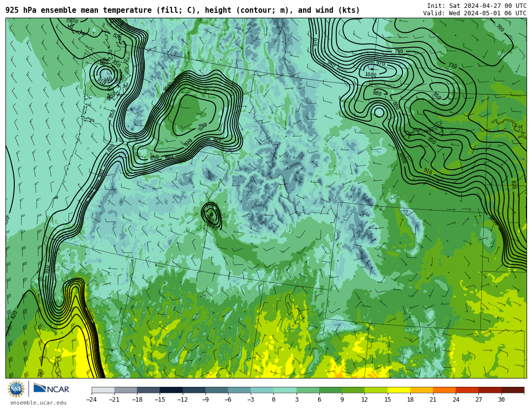Viewport: 532px width, 409px height.
Task: Pick the orange 21 to 24 color swatch
Action: click(x=444, y=390)
